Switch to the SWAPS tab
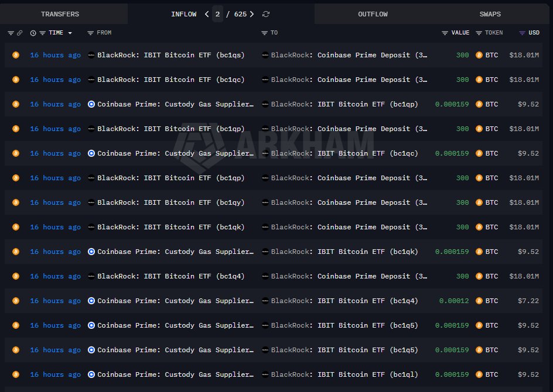Viewport: 553px width, 392px height. [490, 14]
